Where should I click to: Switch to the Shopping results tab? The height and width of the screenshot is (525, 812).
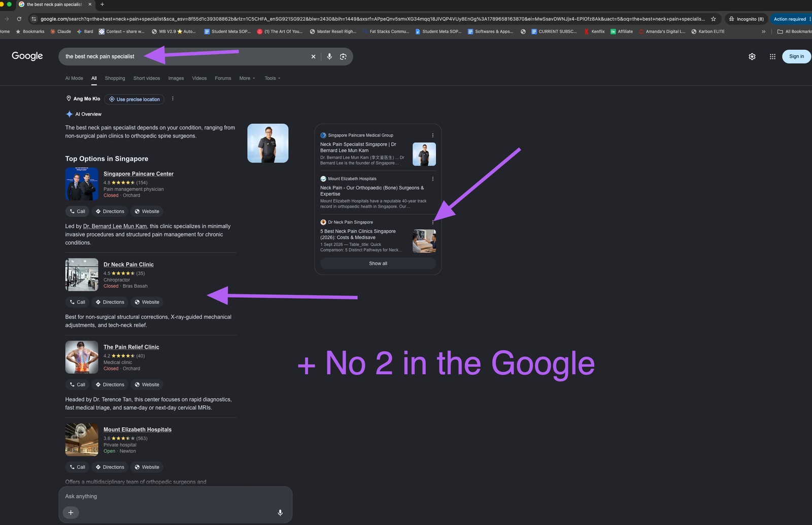[x=115, y=78]
